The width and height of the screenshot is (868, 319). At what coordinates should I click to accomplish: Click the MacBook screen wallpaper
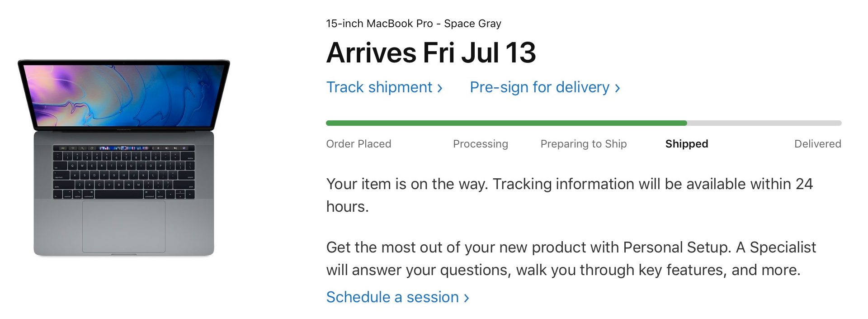[123, 94]
